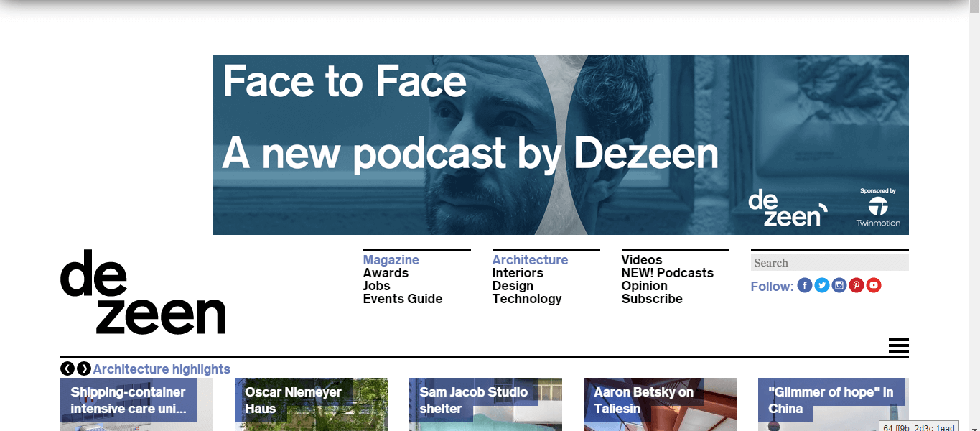Open Dezeen's Twitter profile icon
This screenshot has height=431, width=980.
822,286
